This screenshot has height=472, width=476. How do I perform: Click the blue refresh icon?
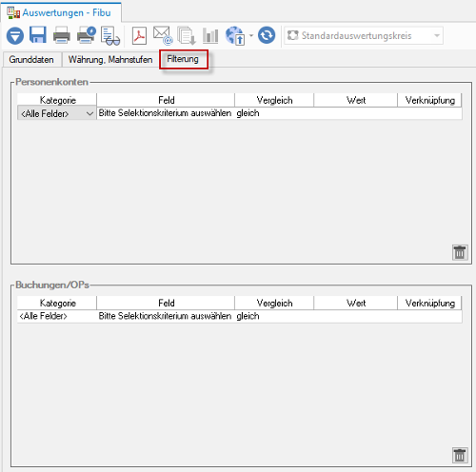[267, 35]
